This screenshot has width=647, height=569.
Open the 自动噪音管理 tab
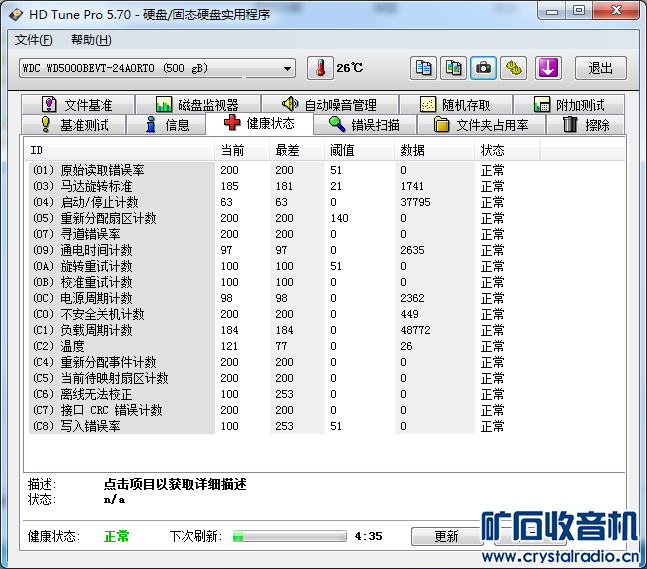click(x=330, y=104)
